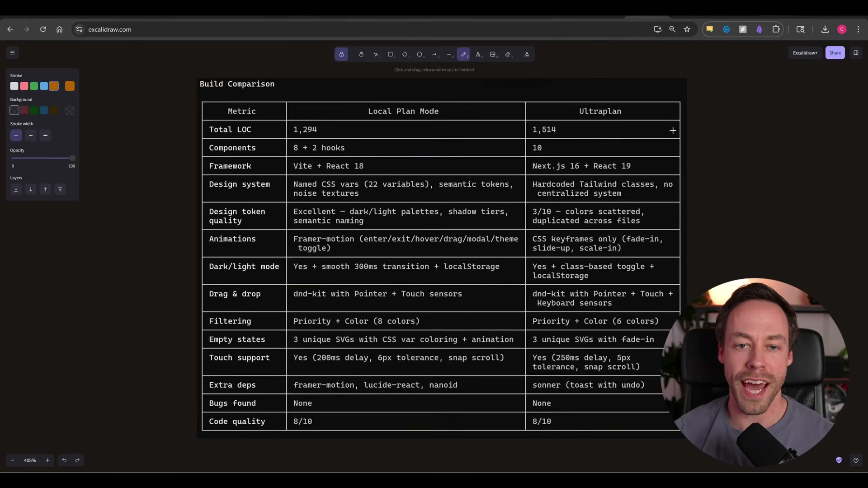Open the stroke color picker

pyautogui.click(x=70, y=86)
